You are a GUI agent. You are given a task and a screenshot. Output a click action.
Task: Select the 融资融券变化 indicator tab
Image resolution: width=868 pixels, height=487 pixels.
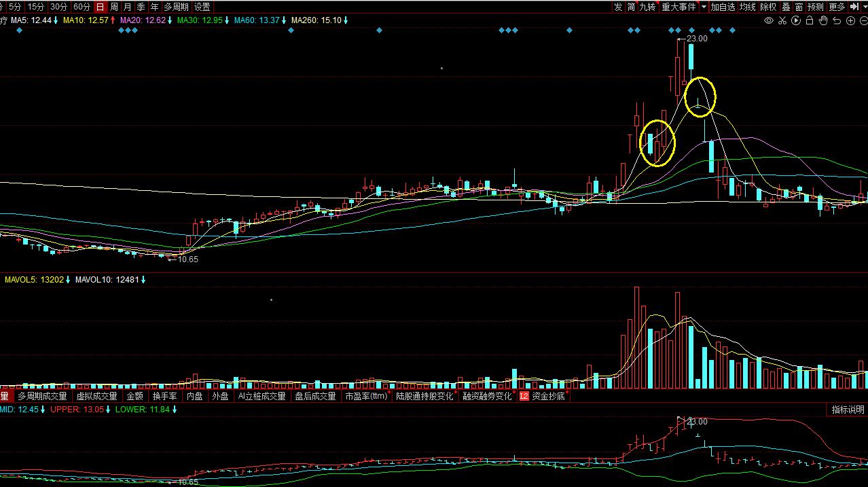487,396
